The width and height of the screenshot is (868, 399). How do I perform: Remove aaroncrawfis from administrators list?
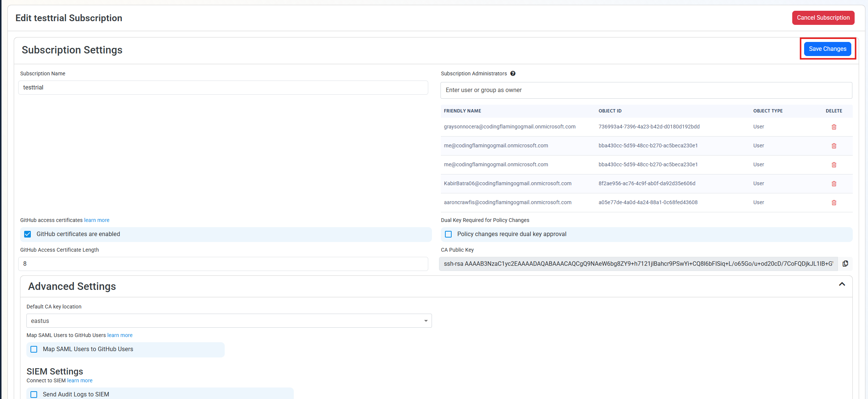click(834, 203)
